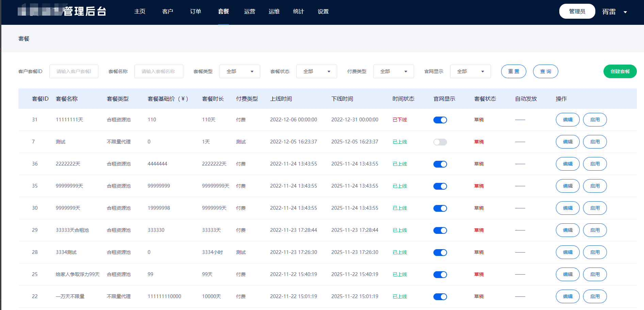Open the 付费类型 dropdown filter
644x310 pixels.
pyautogui.click(x=394, y=71)
